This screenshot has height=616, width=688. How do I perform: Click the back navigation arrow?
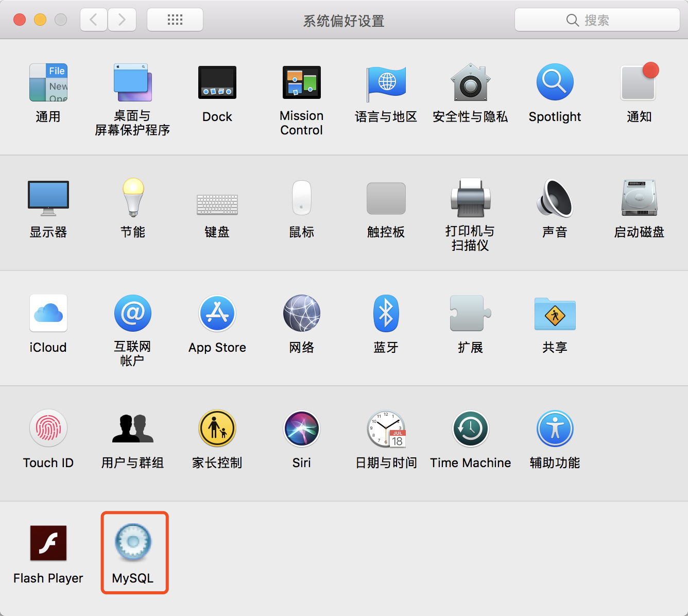pos(94,20)
